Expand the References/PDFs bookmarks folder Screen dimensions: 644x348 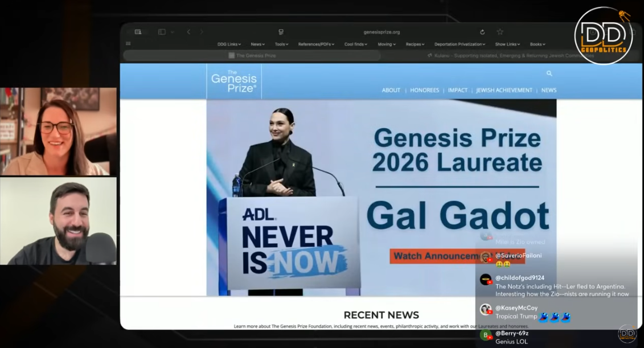(316, 44)
